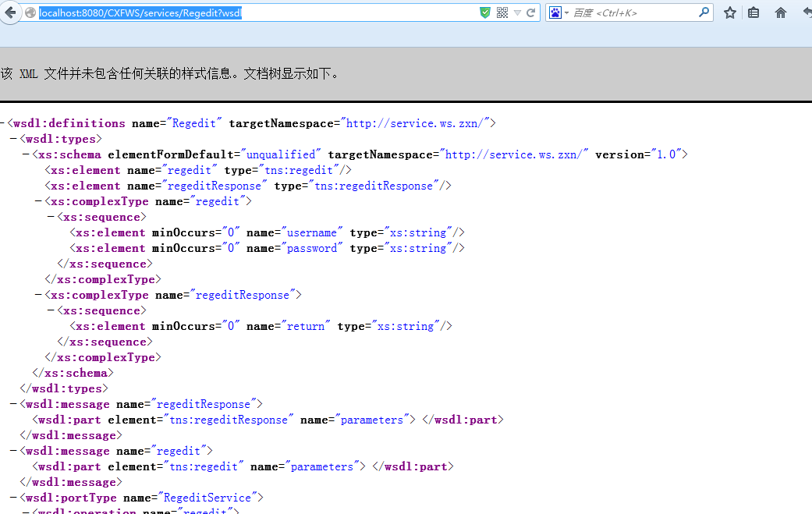Image resolution: width=812 pixels, height=514 pixels.
Task: Go back with the browser back arrow
Action: (10, 12)
